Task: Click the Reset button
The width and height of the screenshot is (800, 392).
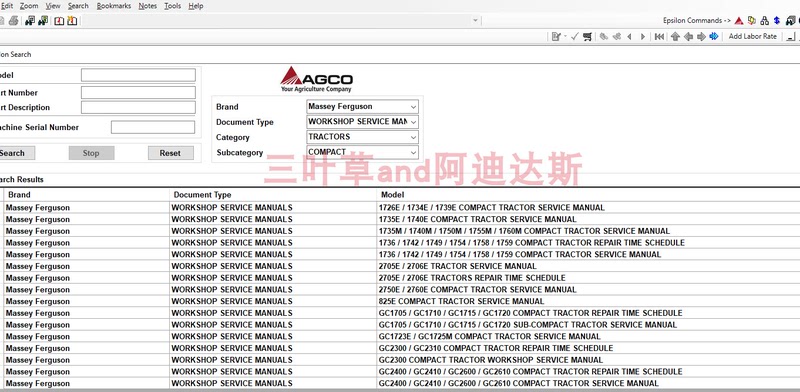Action: (170, 153)
